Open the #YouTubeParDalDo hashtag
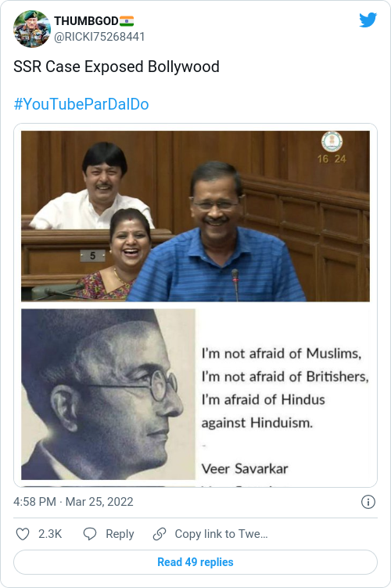Viewport: 391px width, 588px height. 81,104
